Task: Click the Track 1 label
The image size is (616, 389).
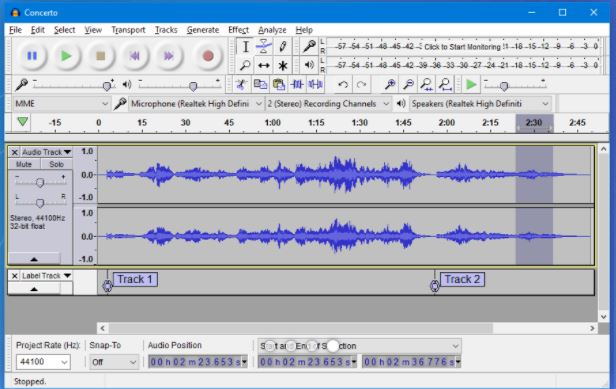Action: (x=135, y=279)
